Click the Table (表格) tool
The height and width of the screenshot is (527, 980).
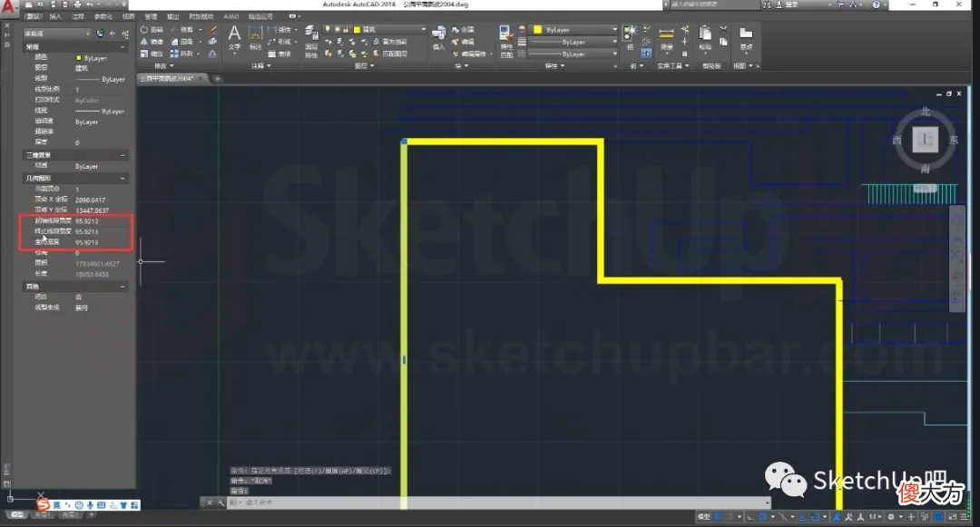(280, 54)
